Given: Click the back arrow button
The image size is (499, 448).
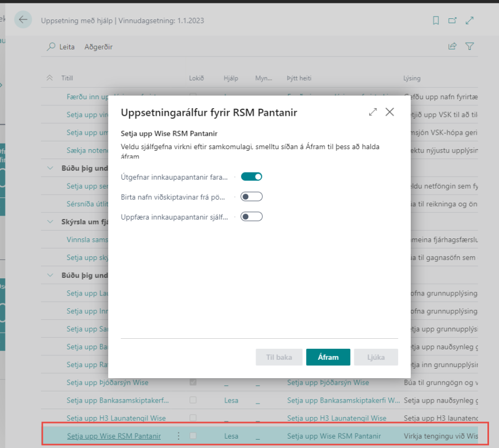Looking at the screenshot, I should coord(23,20).
